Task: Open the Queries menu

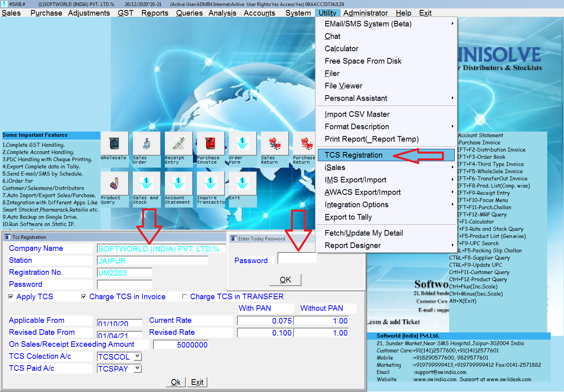Action: pyautogui.click(x=189, y=13)
